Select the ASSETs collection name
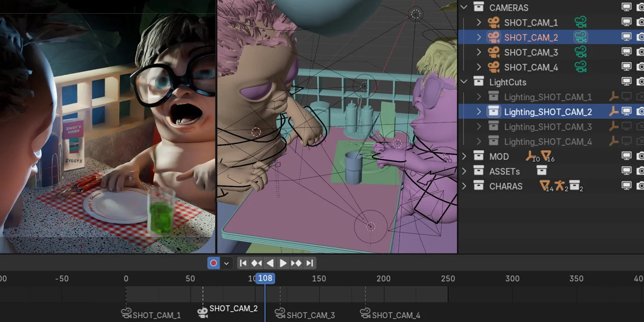 tap(504, 171)
